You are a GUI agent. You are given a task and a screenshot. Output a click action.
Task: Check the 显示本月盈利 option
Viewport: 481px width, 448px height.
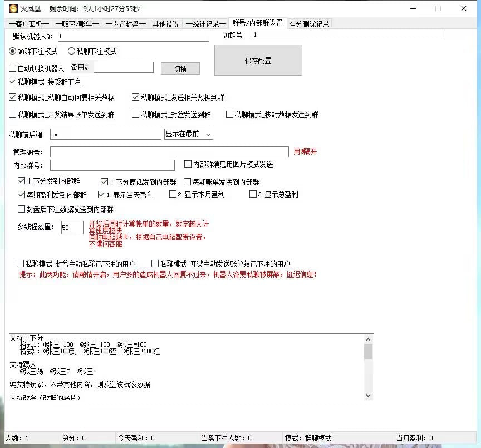click(173, 194)
